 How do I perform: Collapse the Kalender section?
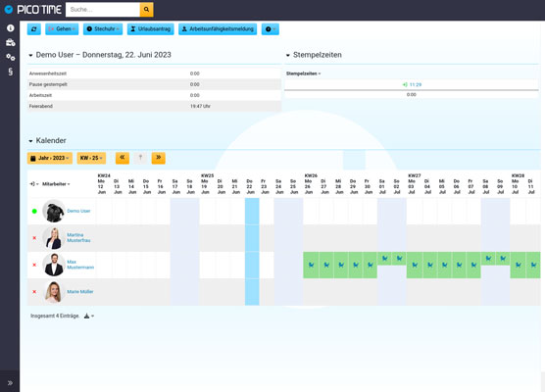pyautogui.click(x=30, y=141)
